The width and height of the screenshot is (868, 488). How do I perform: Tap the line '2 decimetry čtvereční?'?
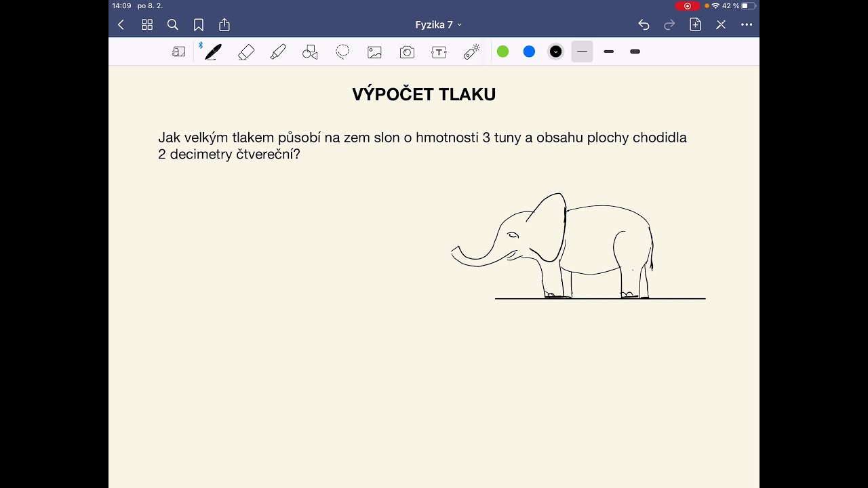(x=229, y=155)
